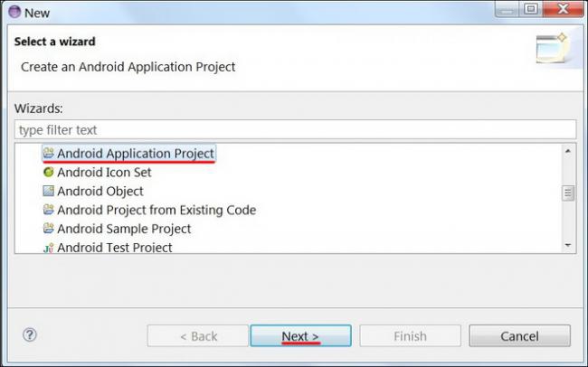588x367 pixels.
Task: Select the Android Icon Set entry
Action: pyautogui.click(x=104, y=173)
